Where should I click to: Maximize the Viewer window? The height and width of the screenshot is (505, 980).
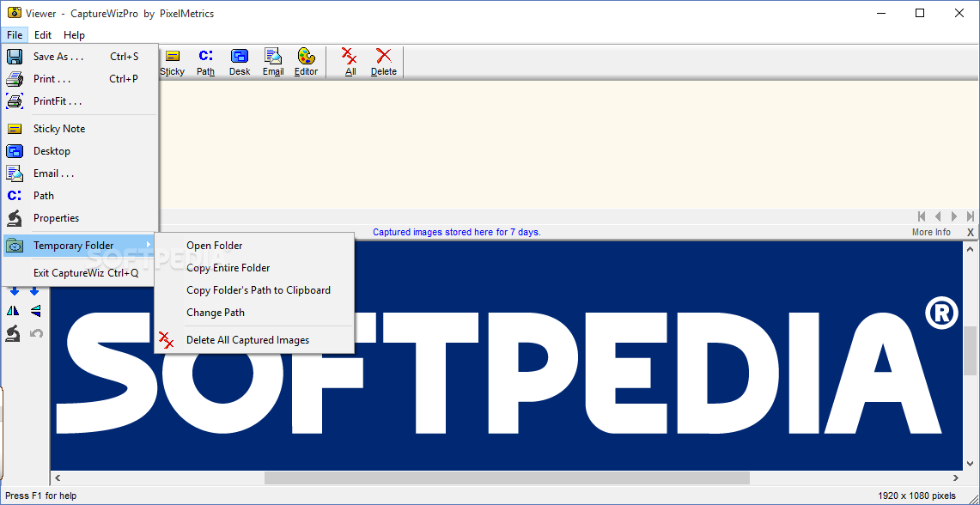(x=920, y=13)
